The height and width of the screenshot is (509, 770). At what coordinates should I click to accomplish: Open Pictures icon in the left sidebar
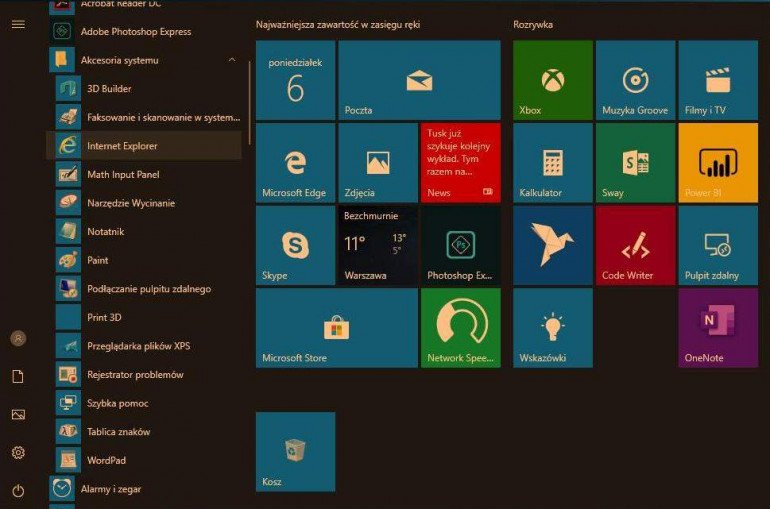point(18,415)
